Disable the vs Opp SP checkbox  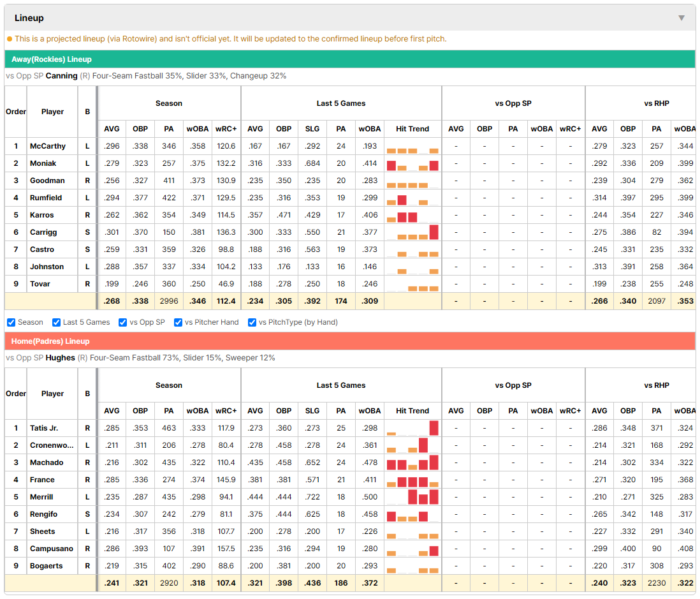click(123, 322)
